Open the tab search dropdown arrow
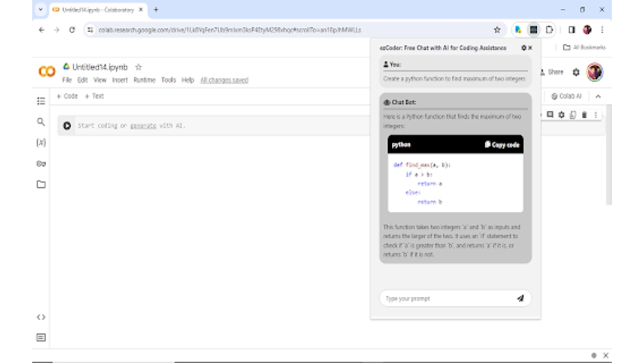This screenshot has height=363, width=644. pos(41,10)
